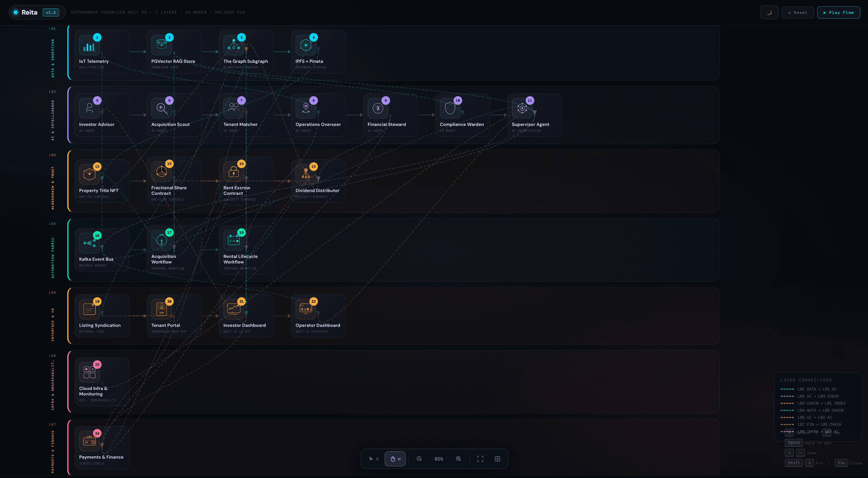Click the Supervisor Agent gear icon

click(522, 109)
